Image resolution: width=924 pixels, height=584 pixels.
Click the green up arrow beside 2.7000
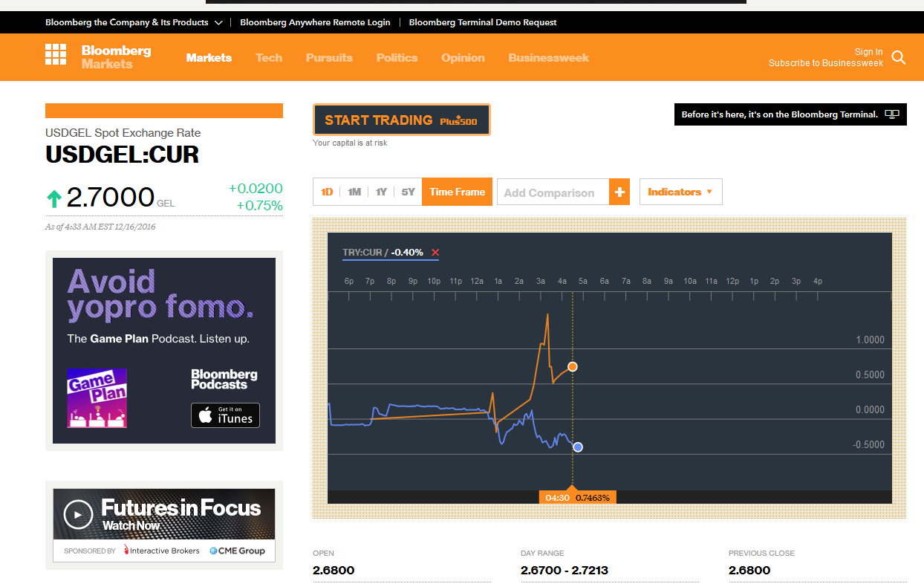point(53,198)
